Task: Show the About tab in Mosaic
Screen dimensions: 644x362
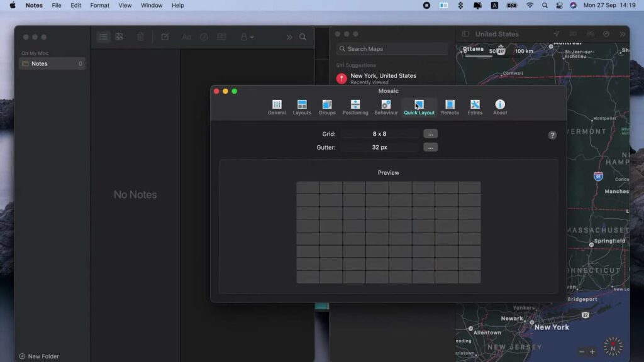Action: pyautogui.click(x=500, y=107)
